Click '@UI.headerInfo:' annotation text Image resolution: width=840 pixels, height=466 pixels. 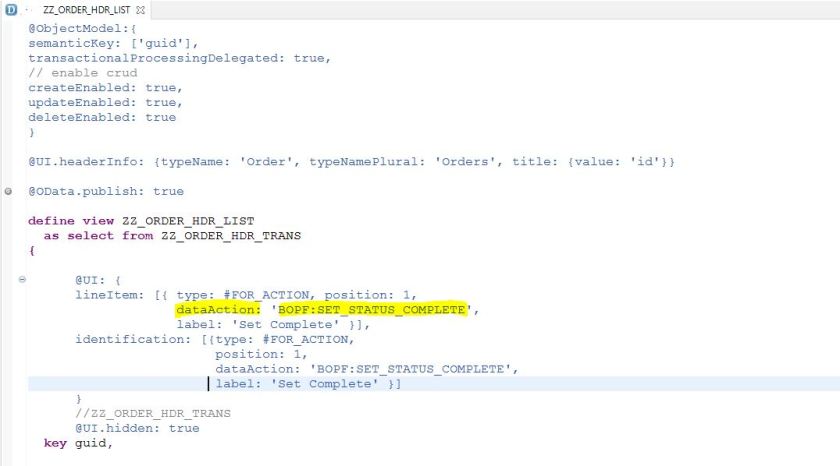coord(86,162)
